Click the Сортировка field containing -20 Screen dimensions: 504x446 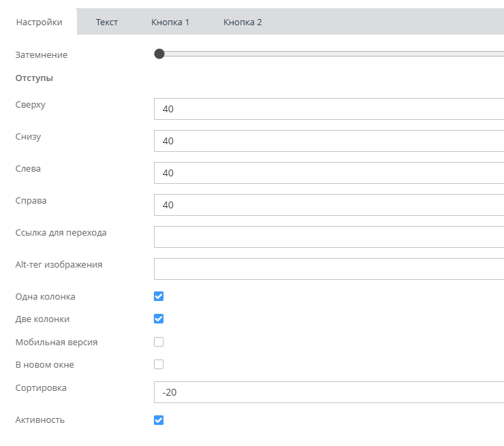[329, 392]
